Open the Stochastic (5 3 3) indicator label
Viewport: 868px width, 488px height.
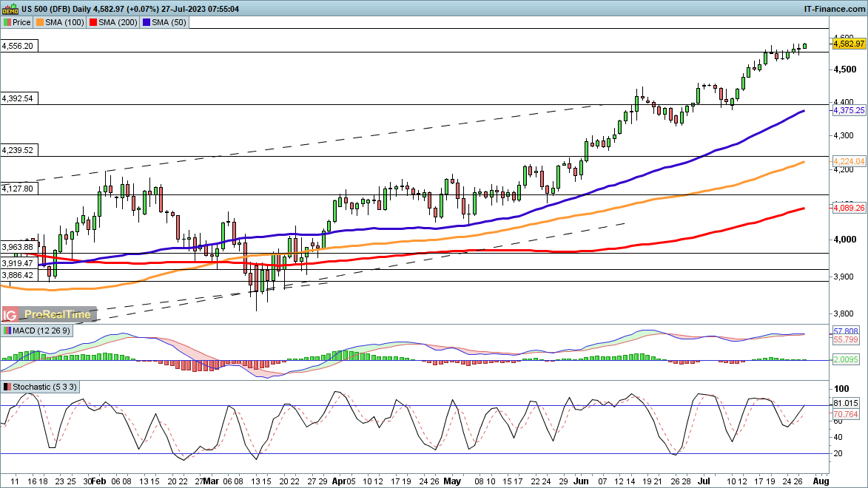(x=40, y=387)
